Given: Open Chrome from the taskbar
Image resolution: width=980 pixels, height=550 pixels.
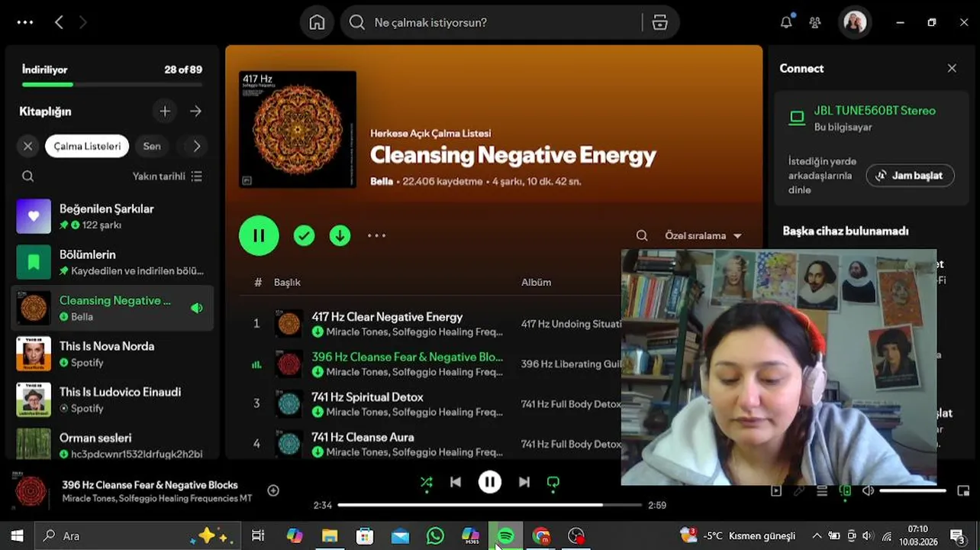Looking at the screenshot, I should pyautogui.click(x=541, y=536).
